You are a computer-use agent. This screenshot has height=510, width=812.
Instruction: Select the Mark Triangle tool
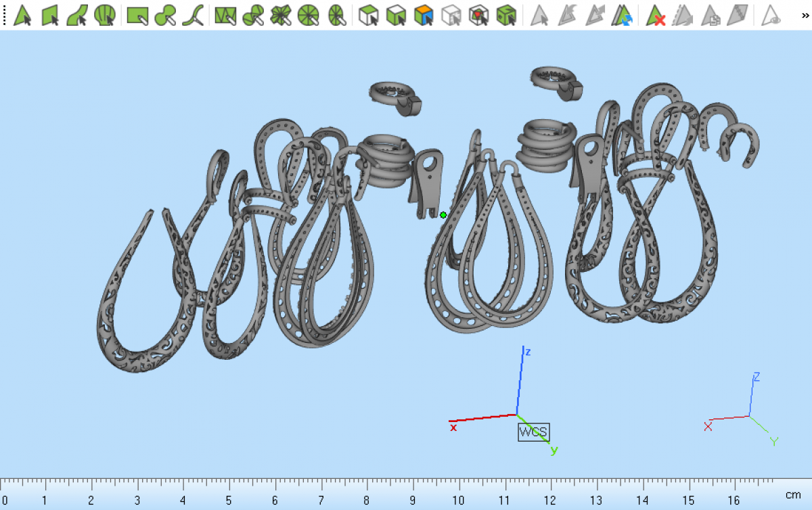tap(22, 15)
